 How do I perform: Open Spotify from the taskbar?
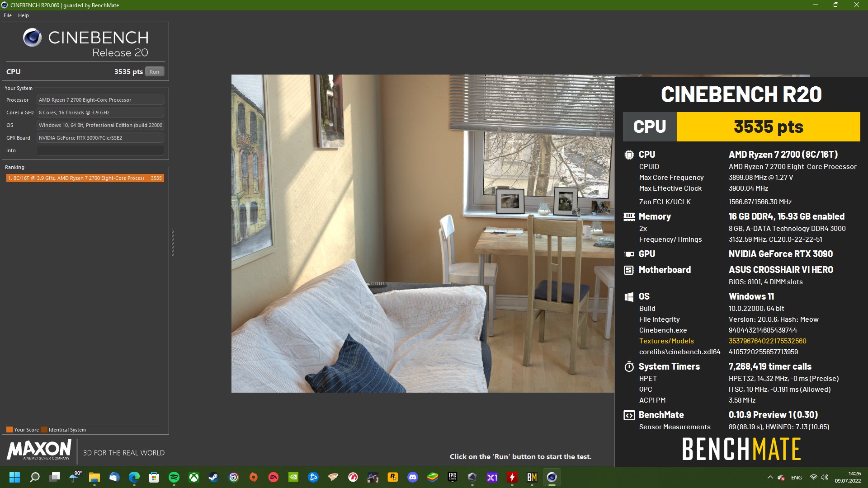click(174, 477)
